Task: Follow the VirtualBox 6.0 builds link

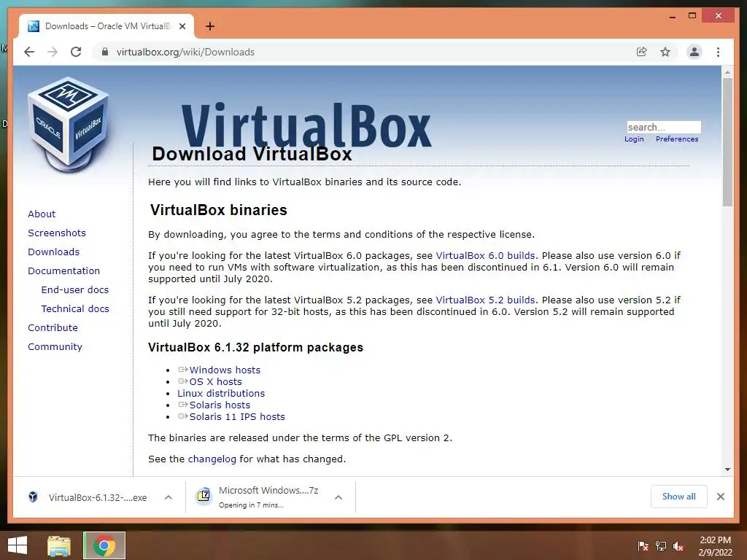Action: point(485,256)
